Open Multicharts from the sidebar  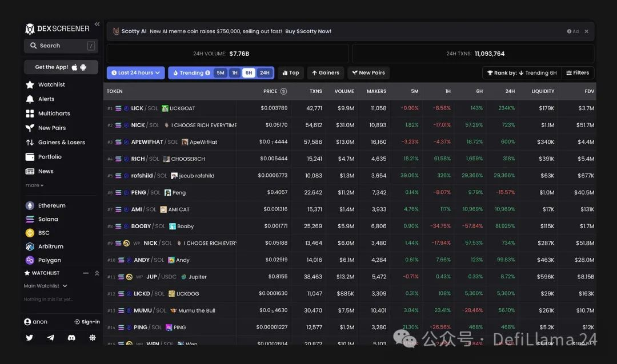tap(54, 114)
